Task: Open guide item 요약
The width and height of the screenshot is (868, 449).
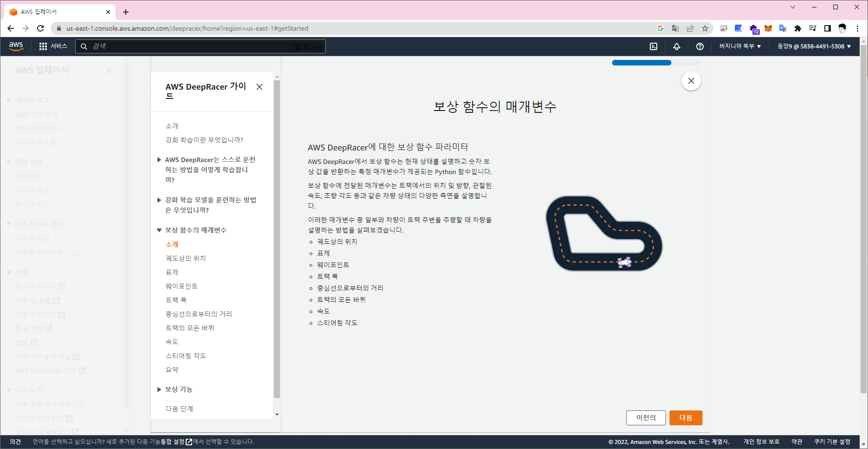Action: (172, 370)
